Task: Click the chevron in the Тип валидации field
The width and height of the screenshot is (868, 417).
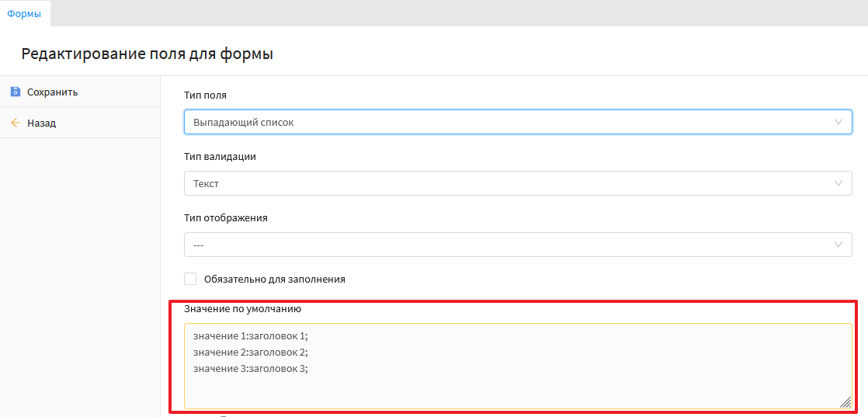Action: tap(838, 183)
